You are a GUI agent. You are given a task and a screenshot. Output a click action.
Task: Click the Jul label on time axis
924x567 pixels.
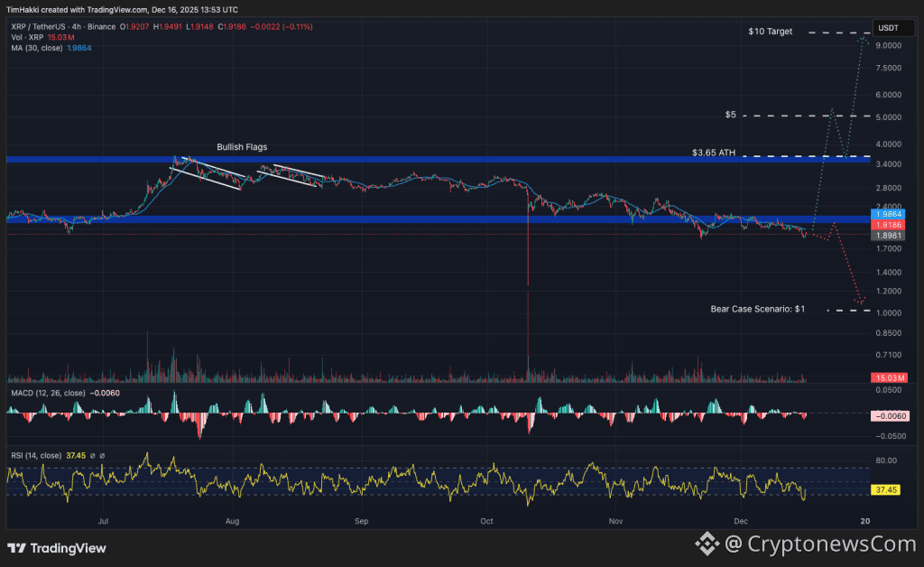point(103,521)
